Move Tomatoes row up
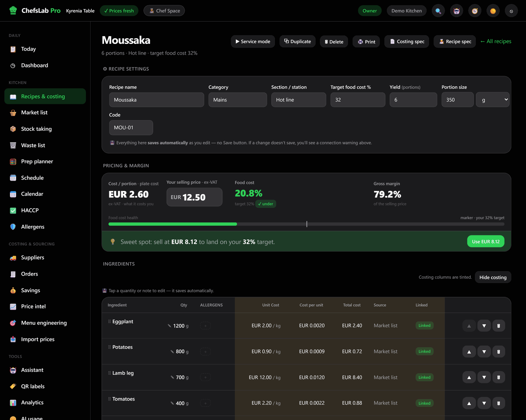This screenshot has height=420, width=526. point(469,403)
